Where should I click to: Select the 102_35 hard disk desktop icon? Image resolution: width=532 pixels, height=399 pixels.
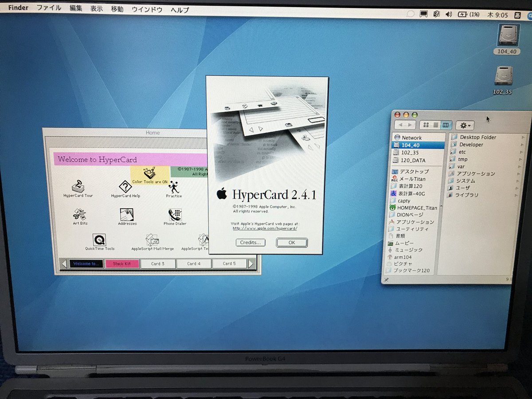(x=504, y=76)
